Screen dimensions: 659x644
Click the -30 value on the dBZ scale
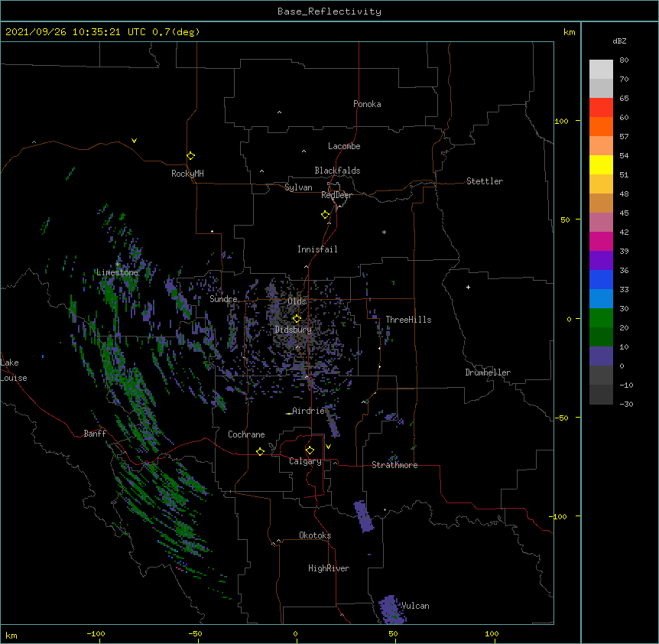coord(626,405)
